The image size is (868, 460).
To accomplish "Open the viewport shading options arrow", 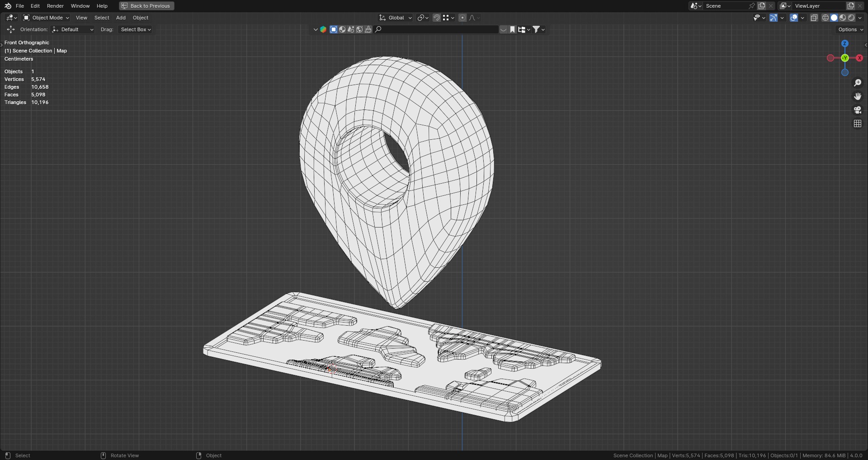I will [x=860, y=18].
